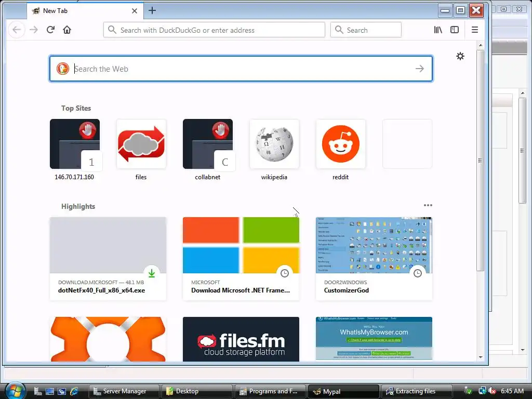This screenshot has width=532, height=399.
Task: Click the Show Desktop quick launch icon
Action: point(50,392)
